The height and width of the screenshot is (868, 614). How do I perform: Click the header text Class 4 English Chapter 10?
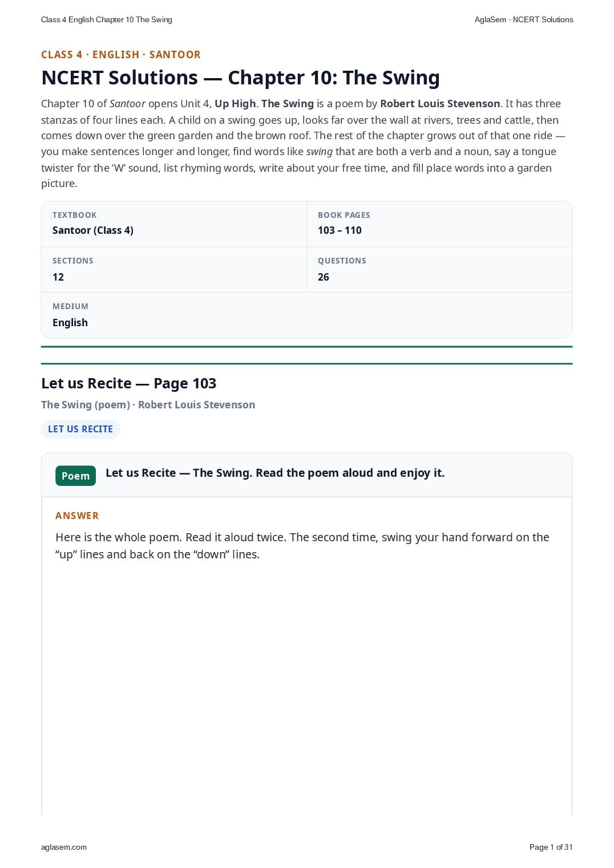pyautogui.click(x=107, y=19)
